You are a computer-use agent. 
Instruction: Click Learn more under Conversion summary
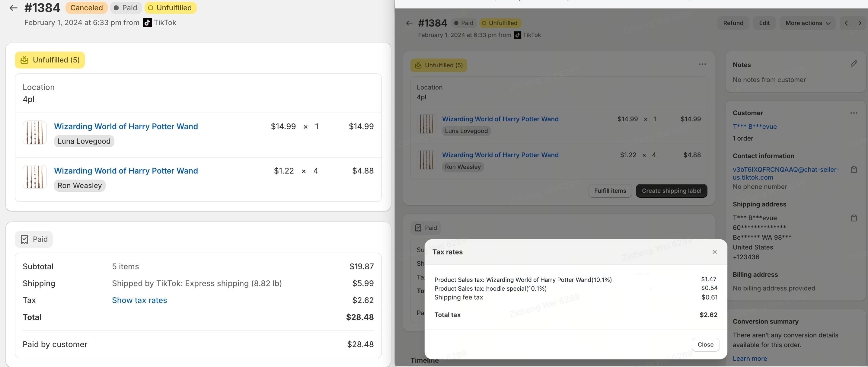[749, 359]
